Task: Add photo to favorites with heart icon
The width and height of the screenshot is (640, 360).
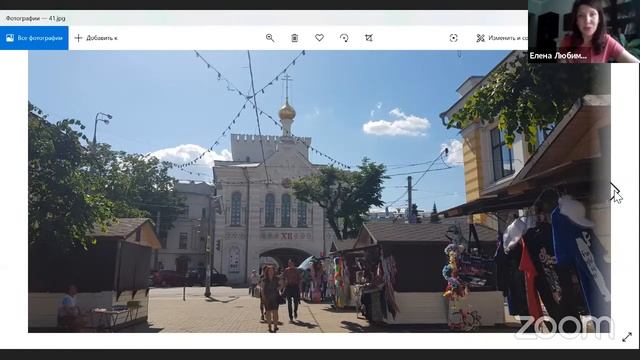Action: 319,38
